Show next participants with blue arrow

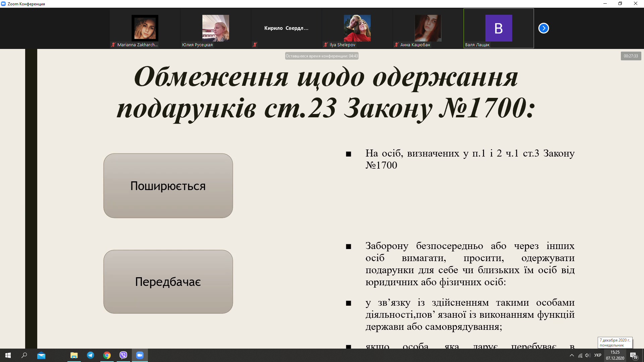click(x=543, y=28)
